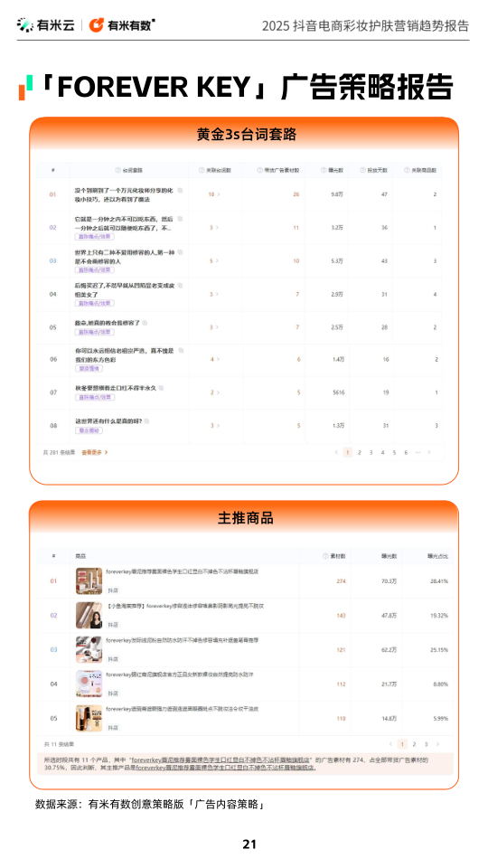Copy the script text in row 04
This screenshot has width=488, height=868.
181,286
